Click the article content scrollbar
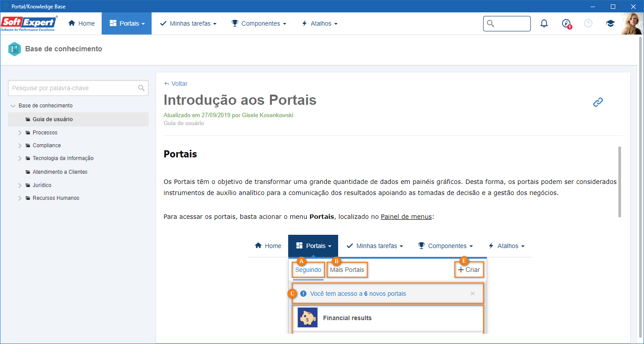 (x=620, y=182)
